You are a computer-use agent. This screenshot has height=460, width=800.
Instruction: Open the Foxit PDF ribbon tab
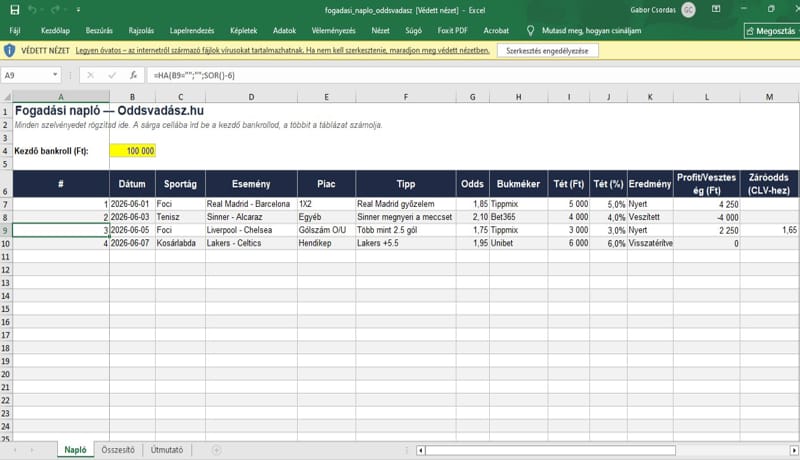[x=452, y=31]
